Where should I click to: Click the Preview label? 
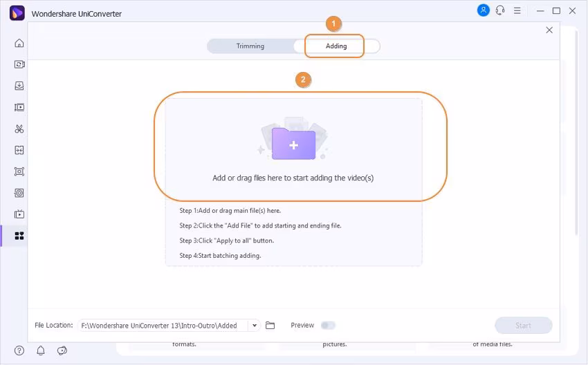tap(302, 326)
